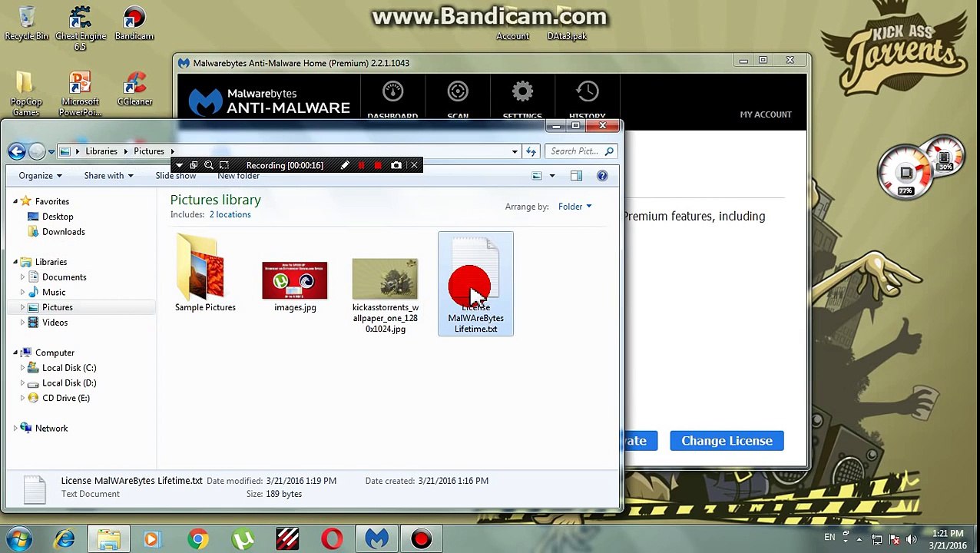Select Local Disk (D:) in sidebar
This screenshot has width=980, height=553.
click(69, 382)
